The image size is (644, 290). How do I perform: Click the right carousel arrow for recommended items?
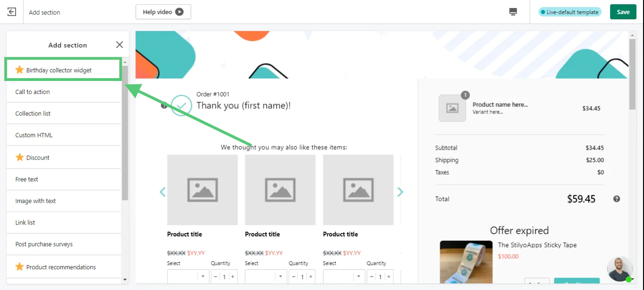pos(400,192)
